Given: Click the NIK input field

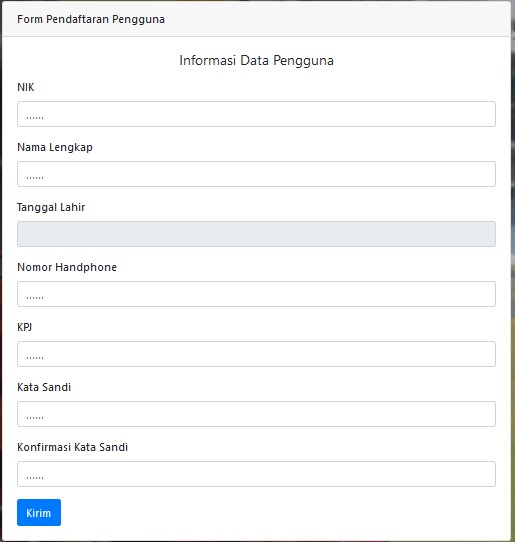Looking at the screenshot, I should (x=256, y=114).
